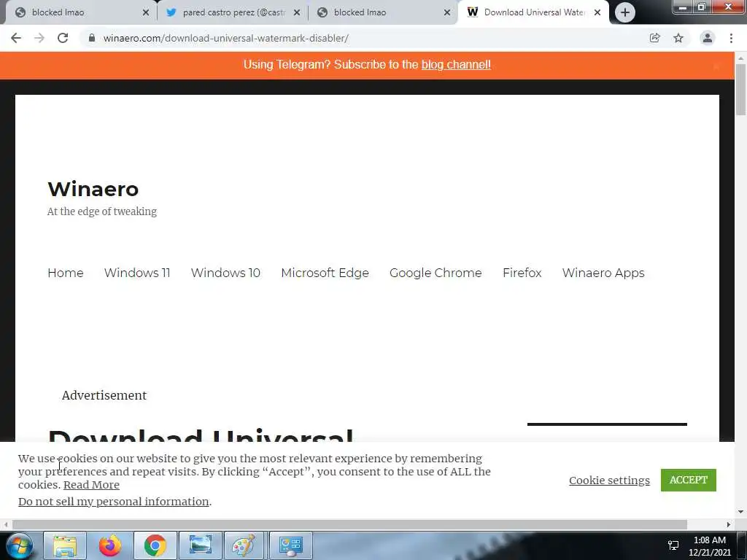The image size is (747, 560).
Task: Open the Home menu item
Action: 65,273
